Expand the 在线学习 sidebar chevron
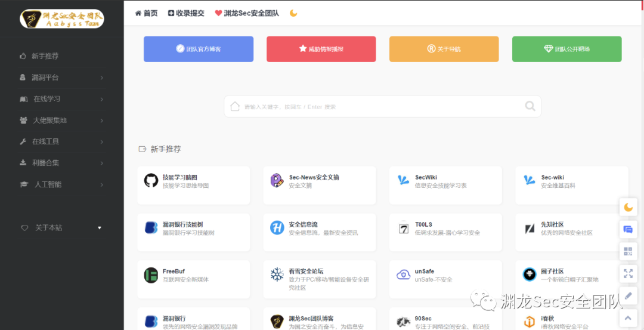Screen dimensions: 644x330 pos(101,99)
